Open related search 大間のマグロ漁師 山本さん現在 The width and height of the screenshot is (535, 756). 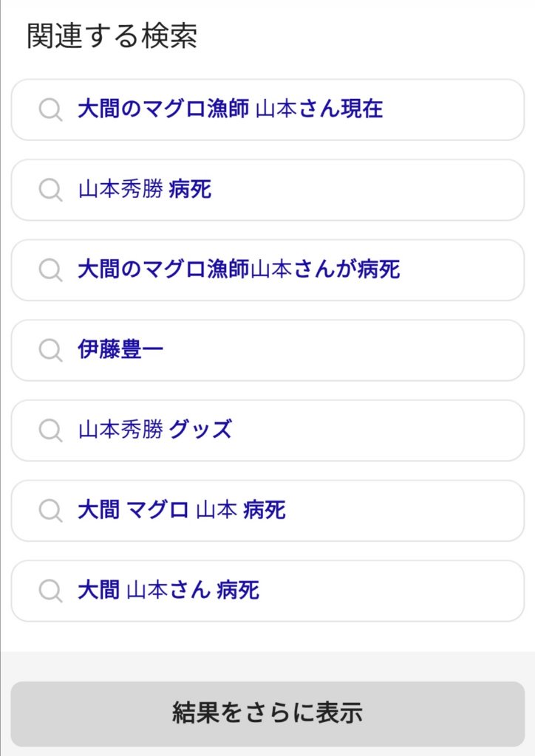click(230, 110)
